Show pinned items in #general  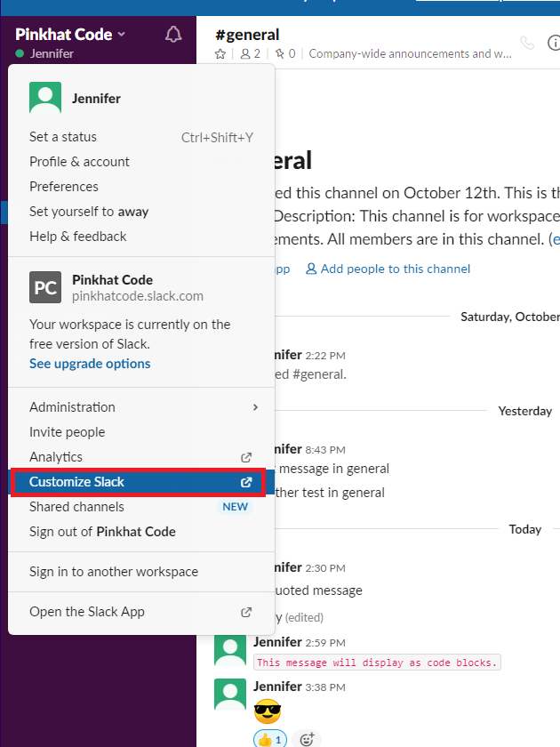pyautogui.click(x=285, y=54)
